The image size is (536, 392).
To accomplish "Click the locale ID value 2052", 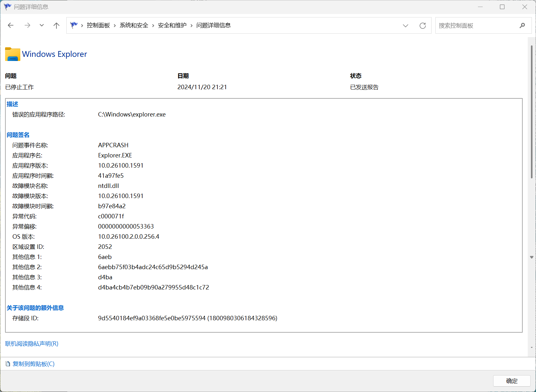I will pos(105,247).
